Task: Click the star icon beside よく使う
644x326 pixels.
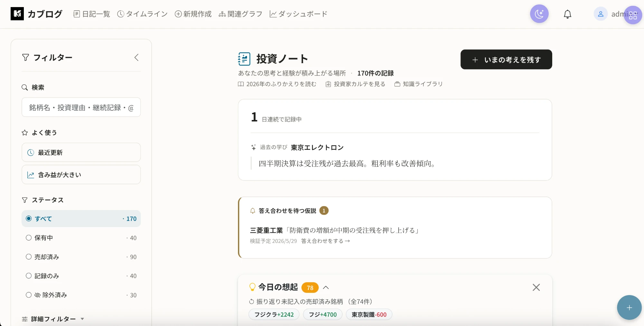Action: 25,132
